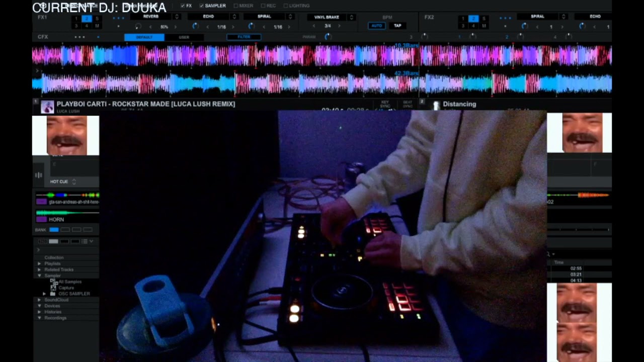This screenshot has height=362, width=644.
Task: Click CFX channel 3 knob
Action: coord(424,37)
